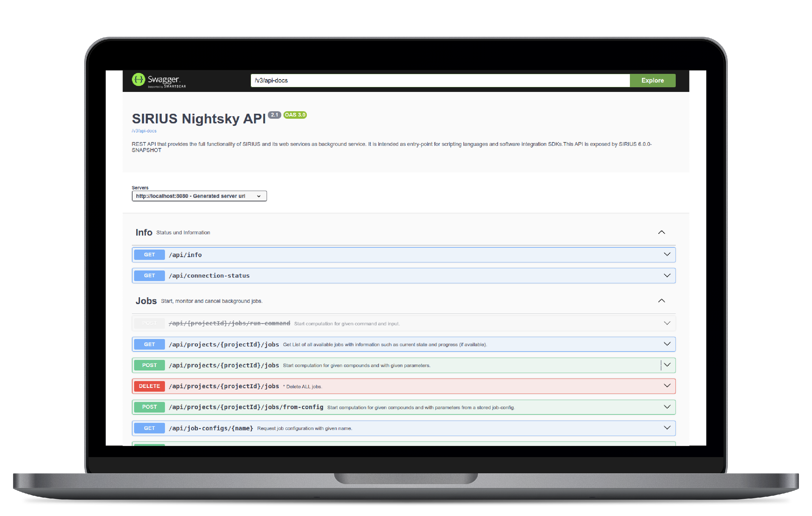This screenshot has width=812, height=516.
Task: Click the '* Delete ALL jobs.' description
Action: (302, 387)
